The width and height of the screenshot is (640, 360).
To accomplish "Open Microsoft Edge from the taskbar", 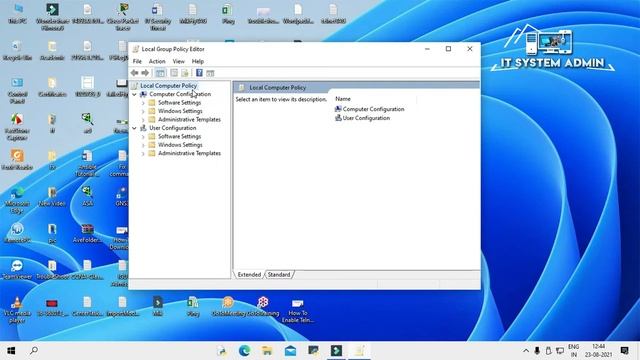I will pos(244,351).
